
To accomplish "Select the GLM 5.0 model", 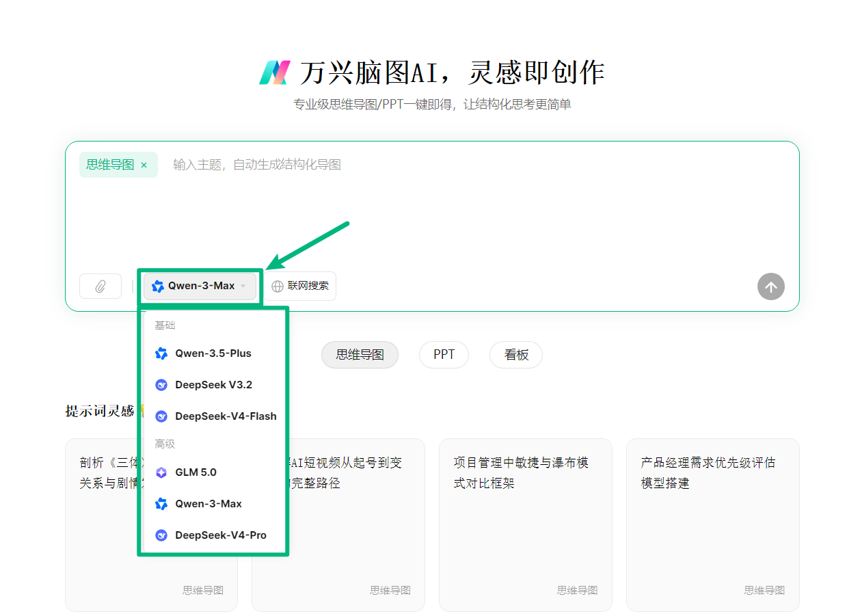I will [x=214, y=472].
